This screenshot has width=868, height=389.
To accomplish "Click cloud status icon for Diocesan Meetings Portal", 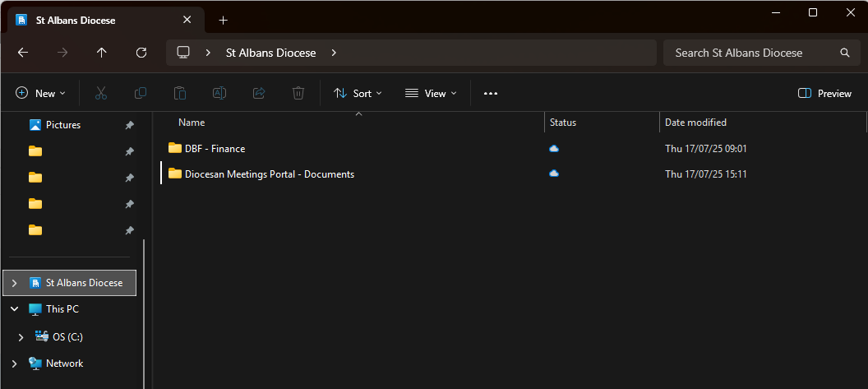I will point(554,174).
